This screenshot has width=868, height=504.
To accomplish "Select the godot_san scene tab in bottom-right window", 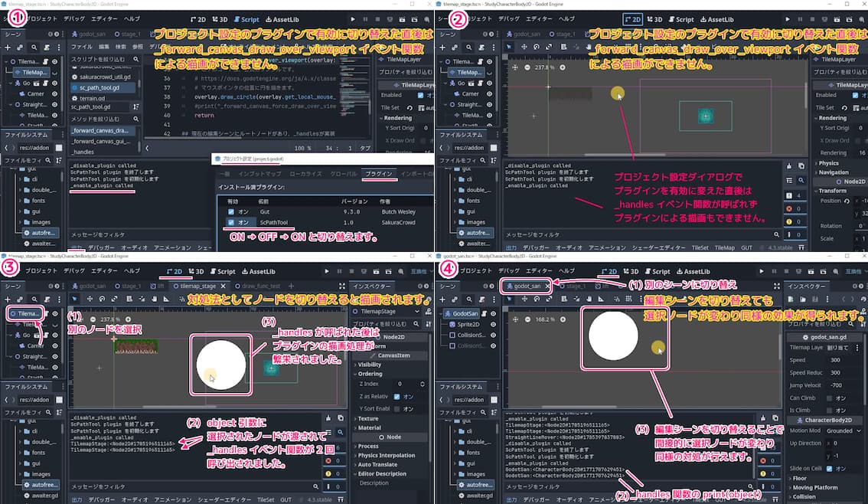I will (x=526, y=286).
